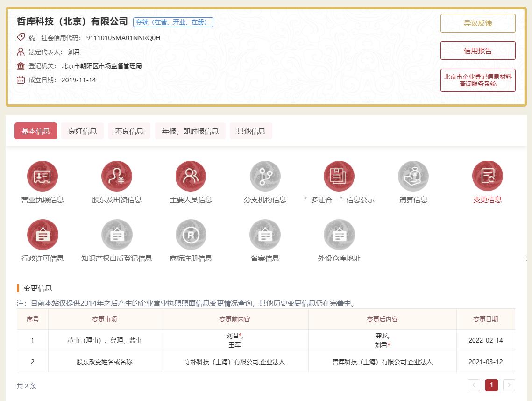532x401 pixels.
Task: Click the 股东及出资信息 icon
Action: pos(117,176)
